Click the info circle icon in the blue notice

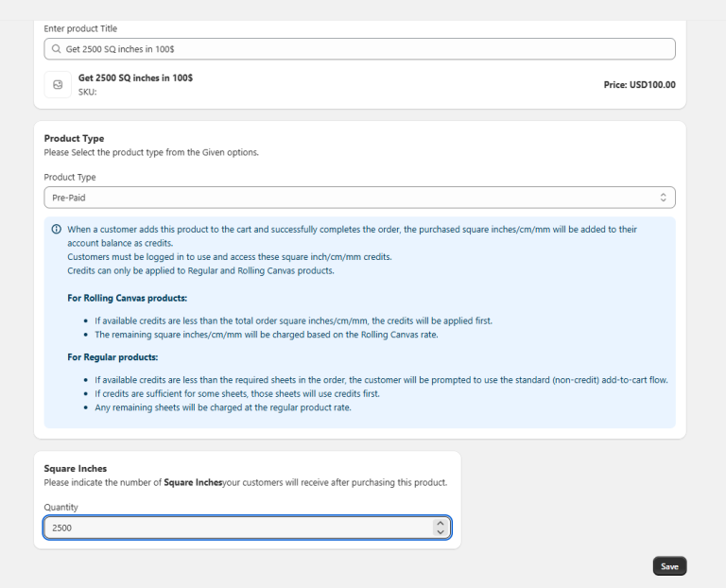[x=57, y=229]
